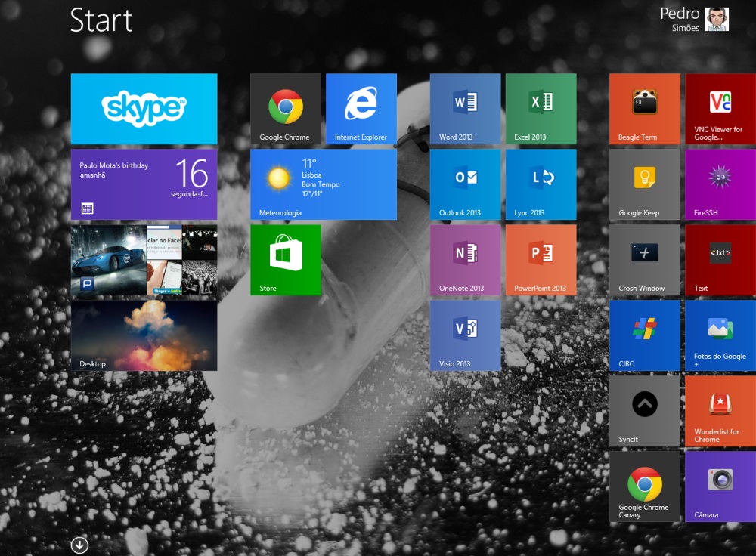Launch Google Chrome Canary tile
756x556 pixels.
point(645,486)
